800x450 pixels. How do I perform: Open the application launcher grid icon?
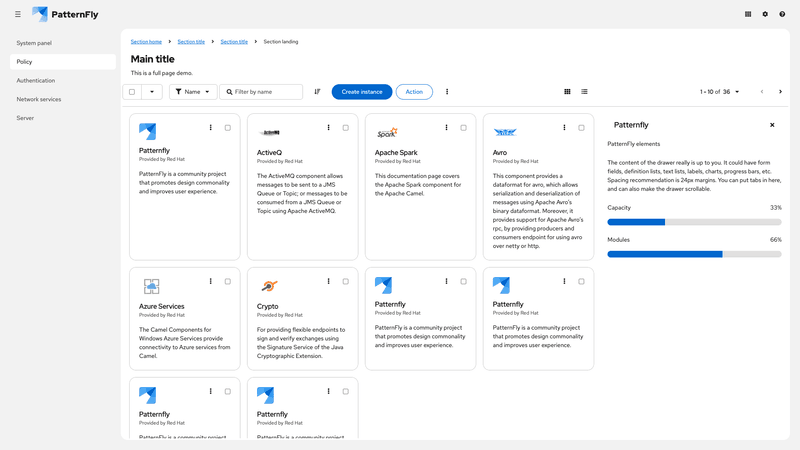pyautogui.click(x=748, y=15)
